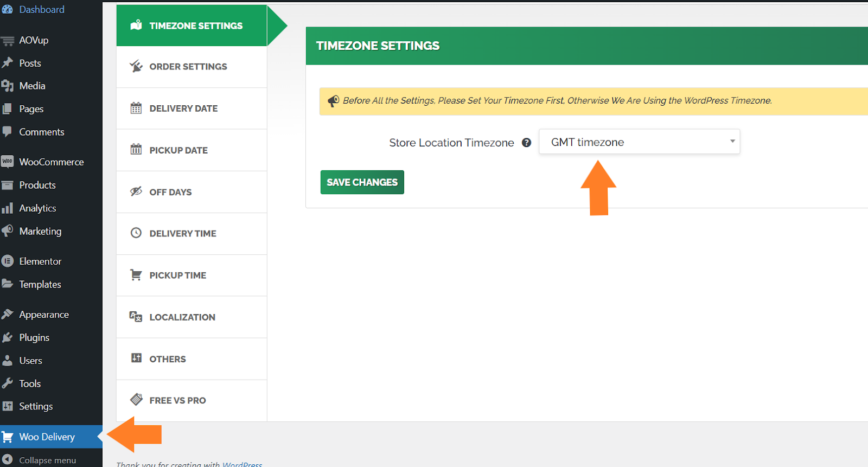This screenshot has height=467, width=868.
Task: Open the Timezone Settings tab
Action: click(192, 25)
